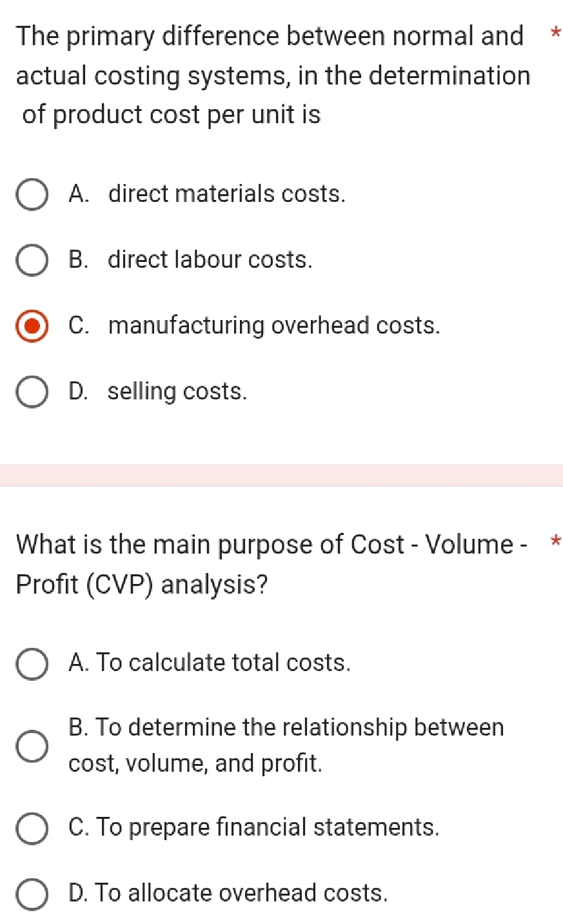Click the normal and actual costing question text

coord(271,75)
